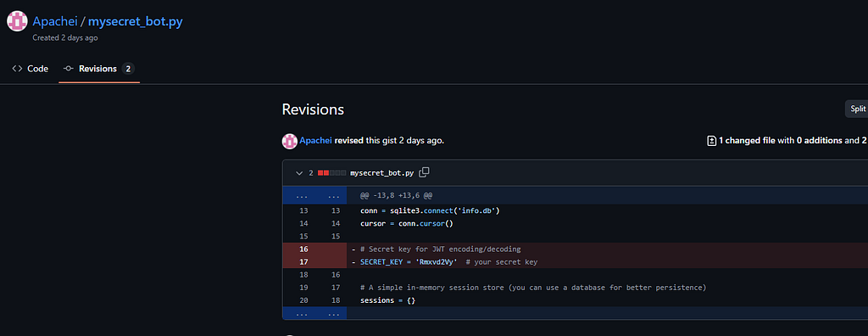Click the Revisions tab commit icon
The image size is (868, 336).
[69, 69]
